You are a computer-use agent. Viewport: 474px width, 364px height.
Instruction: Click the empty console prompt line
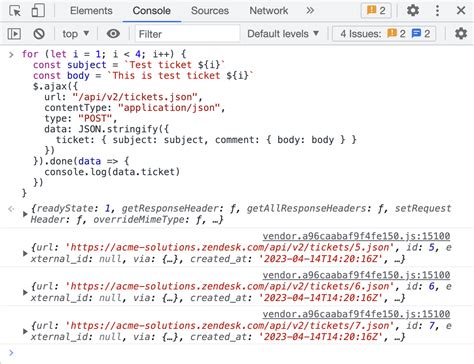(237, 353)
